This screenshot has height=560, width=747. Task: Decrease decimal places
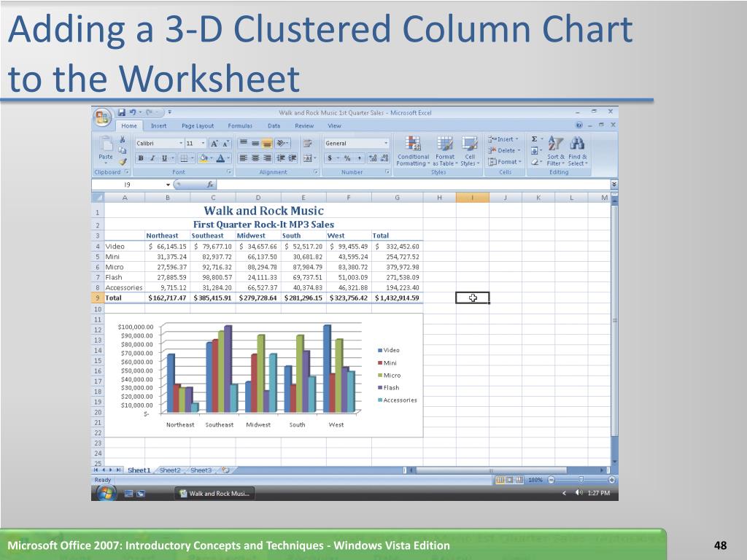(384, 158)
